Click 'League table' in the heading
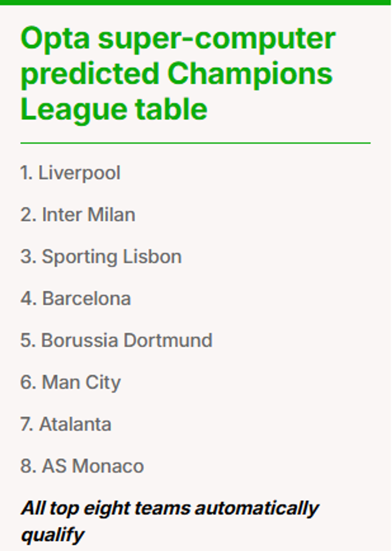Screen dimensions: 392x551 point(114,109)
